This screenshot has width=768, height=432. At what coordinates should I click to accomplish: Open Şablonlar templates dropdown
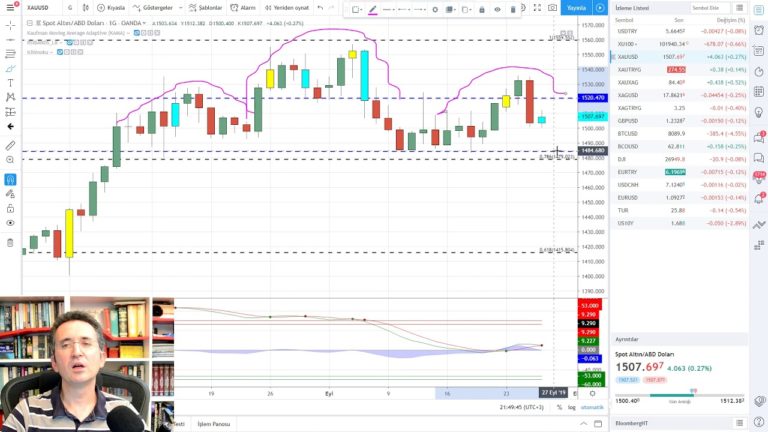click(x=207, y=7)
